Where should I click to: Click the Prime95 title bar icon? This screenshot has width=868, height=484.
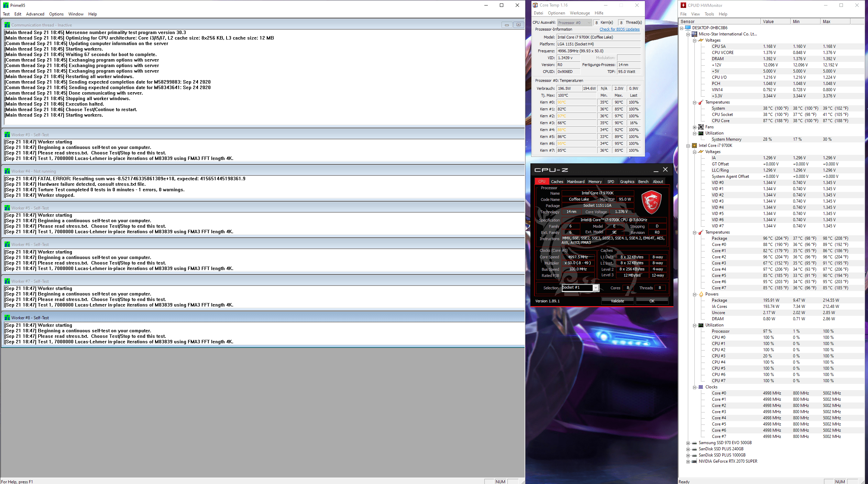(x=6, y=5)
